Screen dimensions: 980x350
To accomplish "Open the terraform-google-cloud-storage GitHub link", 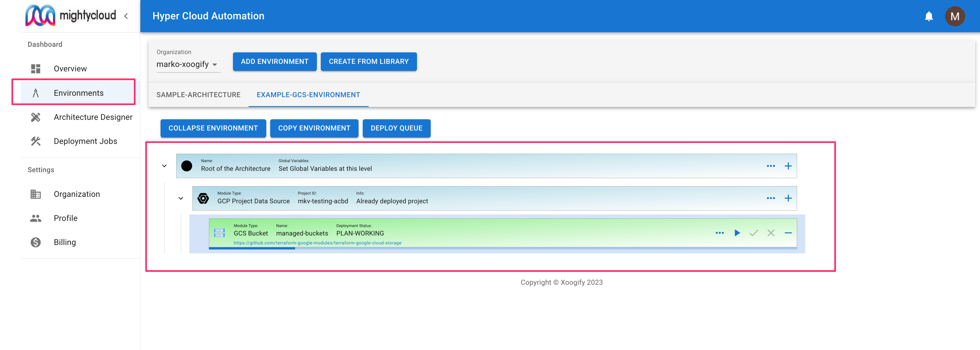I will [x=317, y=243].
